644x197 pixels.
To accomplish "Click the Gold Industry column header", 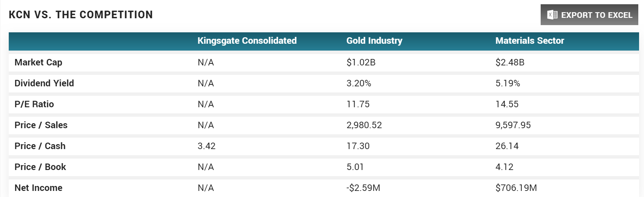I will (374, 41).
